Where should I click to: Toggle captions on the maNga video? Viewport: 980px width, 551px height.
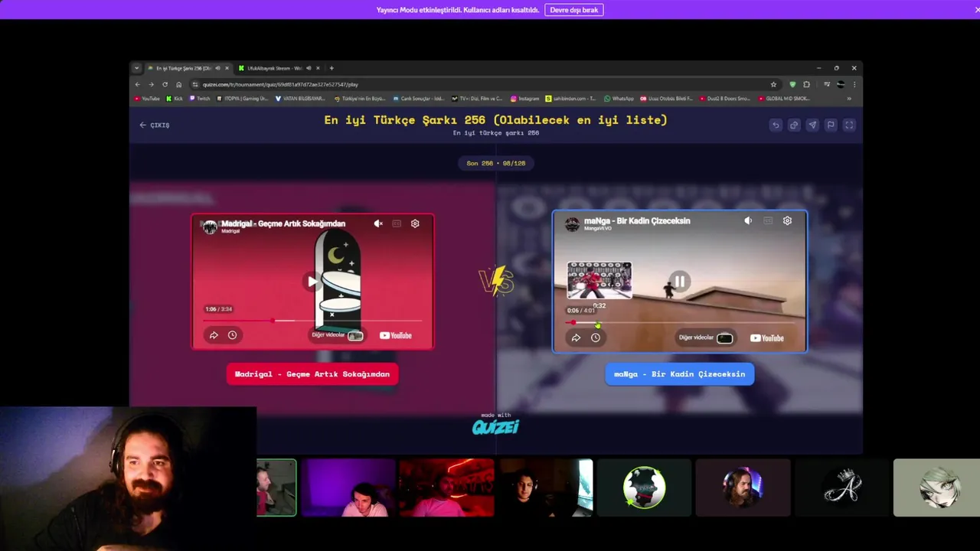pyautogui.click(x=767, y=220)
